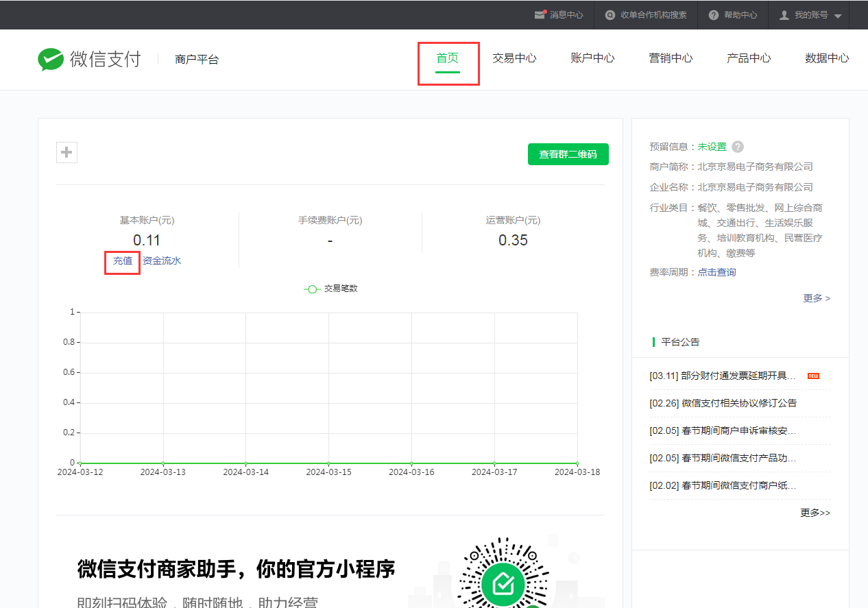This screenshot has height=608, width=868.
Task: Click the WeChat Pay logo
Action: (x=89, y=60)
